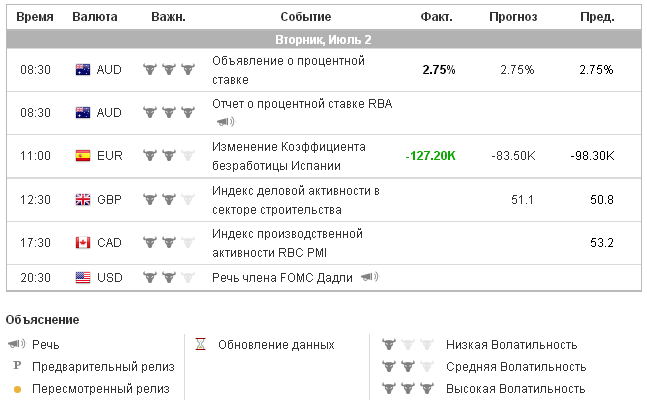The height and width of the screenshot is (410, 647).
Task: Click the Вторник, Июль 2 date bar
Action: pyautogui.click(x=323, y=40)
